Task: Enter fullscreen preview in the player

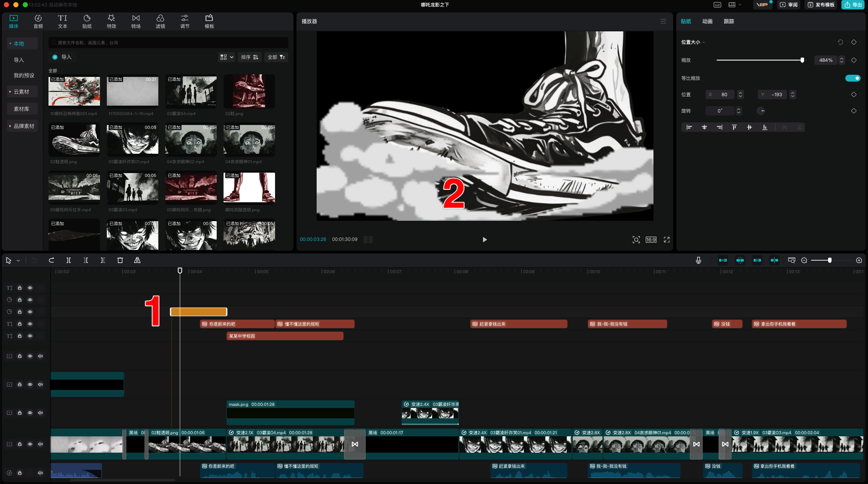Action: 667,240
